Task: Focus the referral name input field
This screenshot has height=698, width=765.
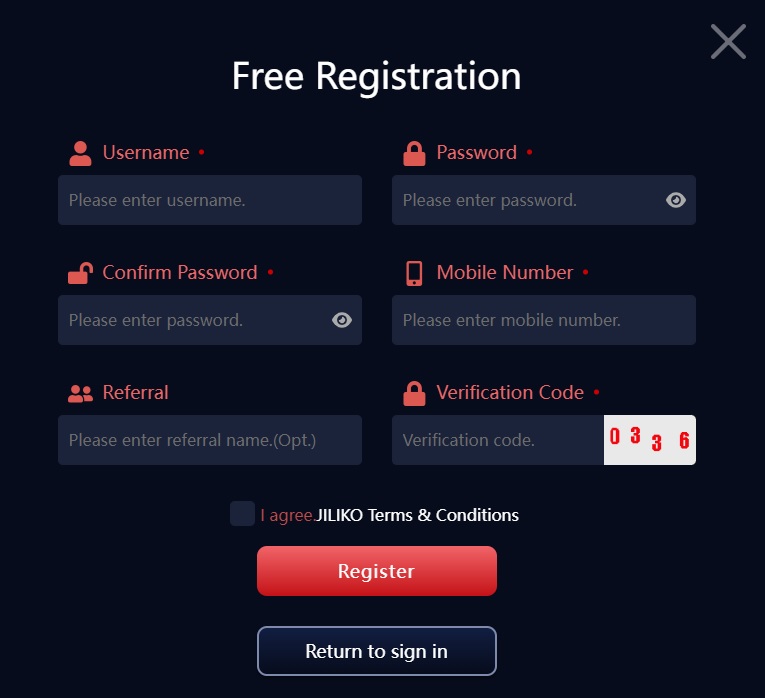Action: pos(210,440)
